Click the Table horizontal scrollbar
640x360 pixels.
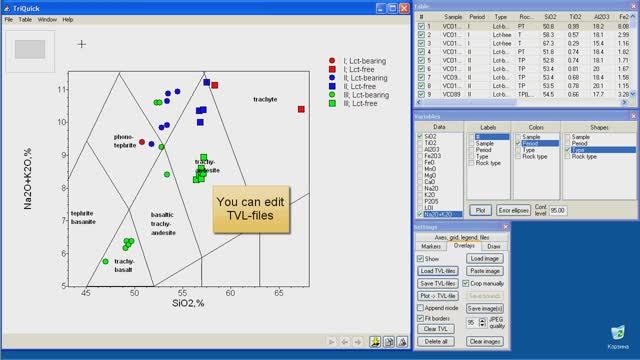pos(522,102)
